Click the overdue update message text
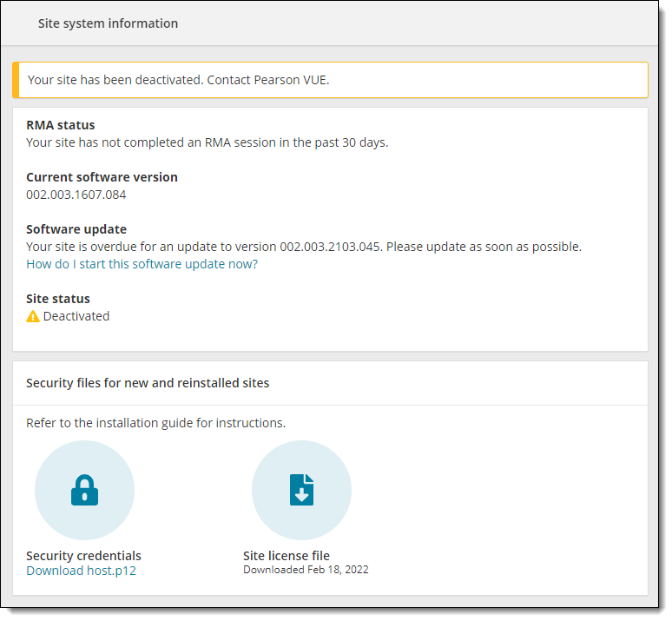 tap(304, 247)
